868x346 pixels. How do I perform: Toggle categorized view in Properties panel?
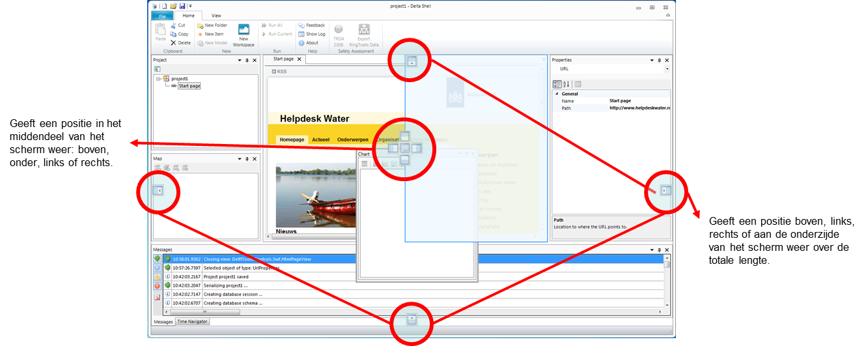pos(557,84)
